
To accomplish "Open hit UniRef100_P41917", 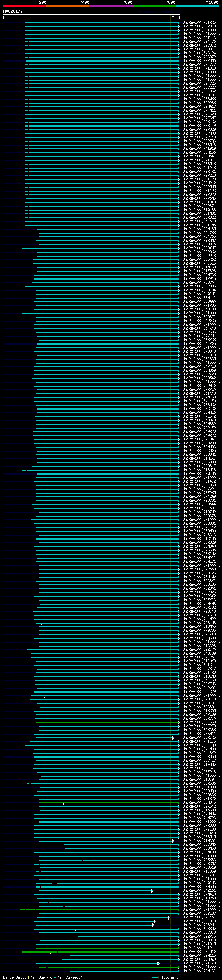I will point(199,160).
